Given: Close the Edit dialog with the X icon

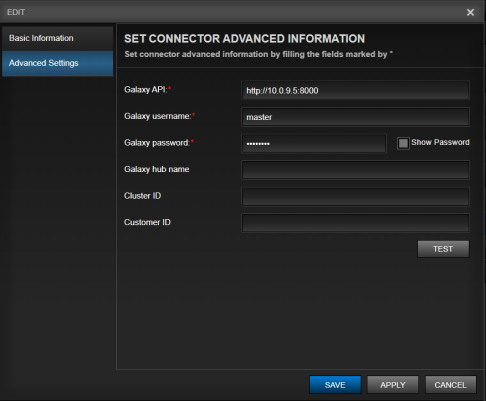Looking at the screenshot, I should [x=470, y=12].
